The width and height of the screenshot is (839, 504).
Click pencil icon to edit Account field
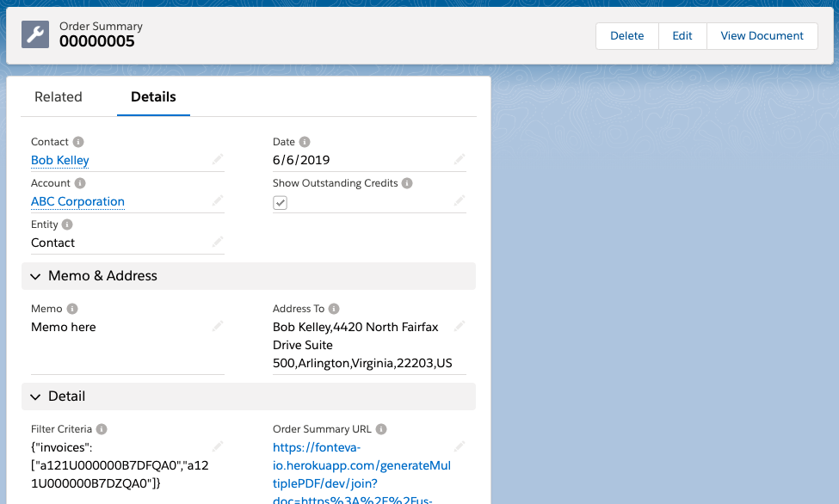pos(218,200)
